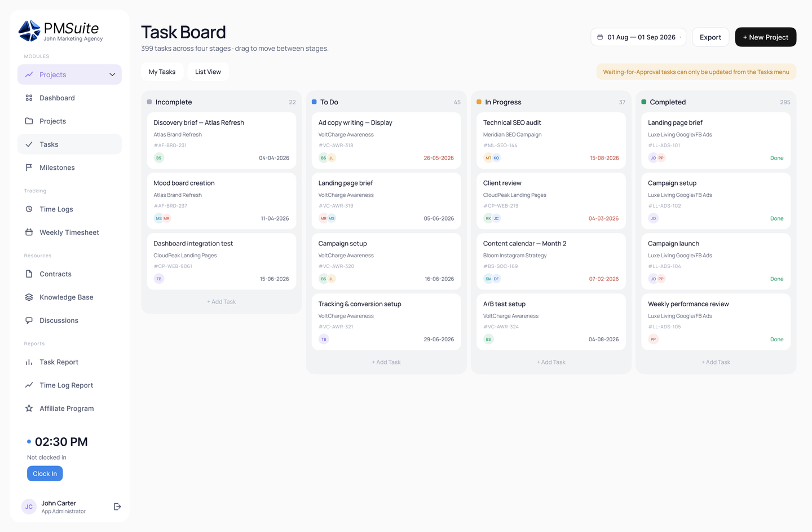Click PP avatar on Weekly performance review
The image size is (812, 532).
pyautogui.click(x=653, y=339)
